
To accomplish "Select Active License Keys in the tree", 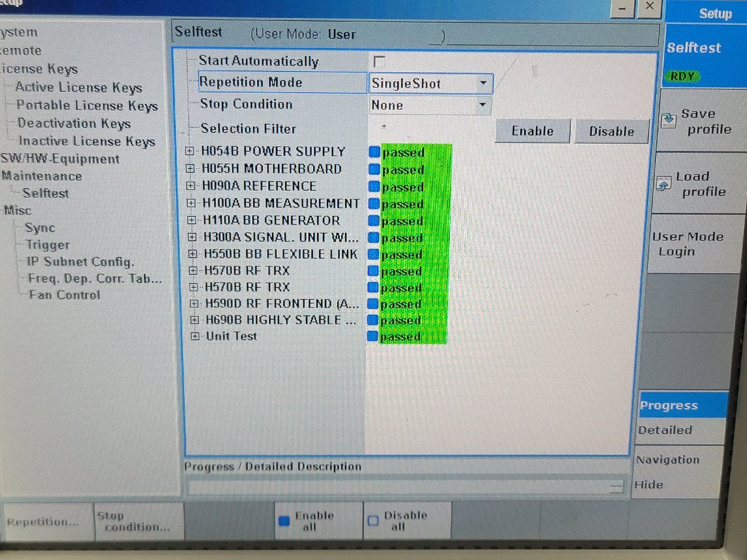I will pyautogui.click(x=78, y=88).
